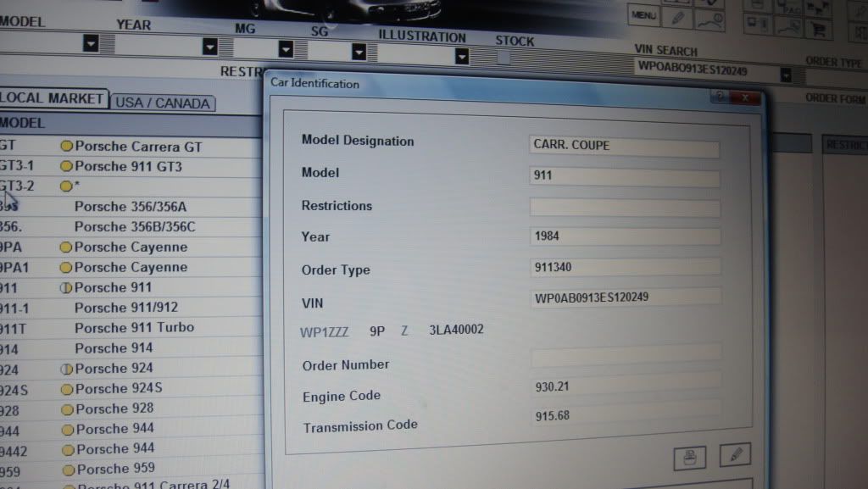Viewport: 868px width, 489px height.
Task: Click yellow marker beside Porsche 924S
Action: click(x=67, y=389)
